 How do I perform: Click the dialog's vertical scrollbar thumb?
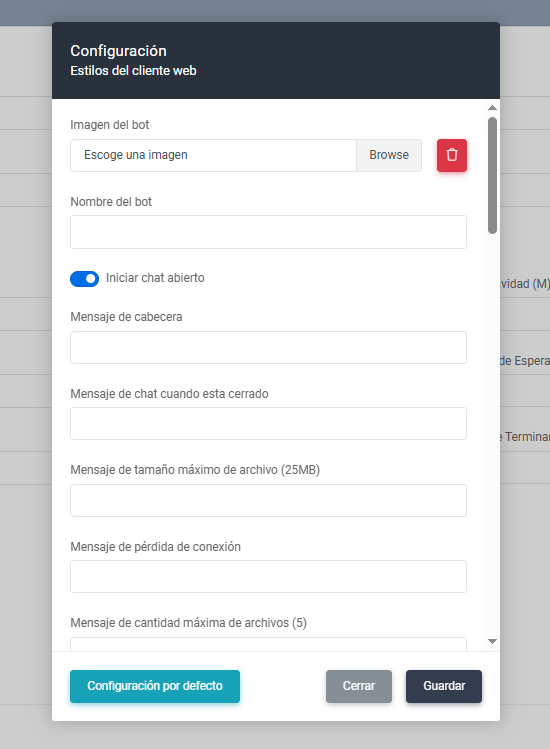(492, 175)
